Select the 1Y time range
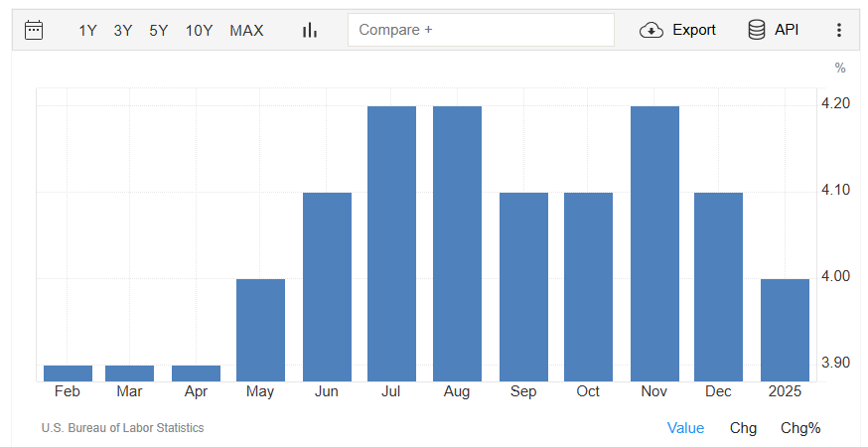The height and width of the screenshot is (447, 868). [87, 30]
